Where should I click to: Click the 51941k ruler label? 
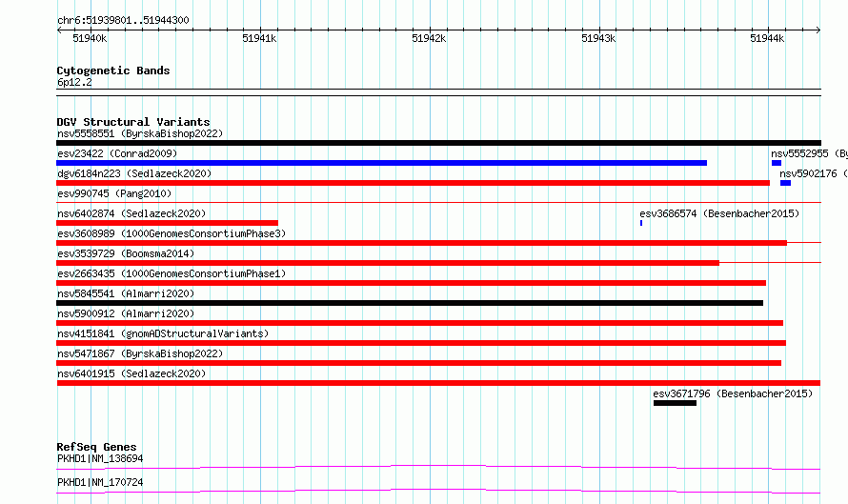(x=259, y=38)
